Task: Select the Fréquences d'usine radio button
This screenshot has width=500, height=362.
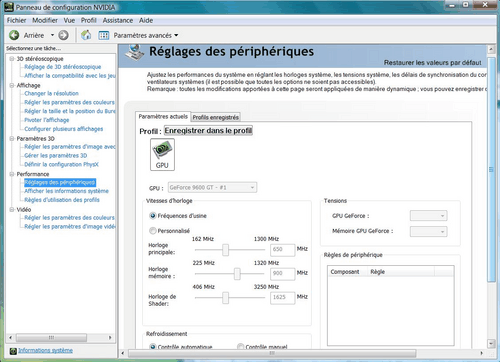Action: coord(153,216)
